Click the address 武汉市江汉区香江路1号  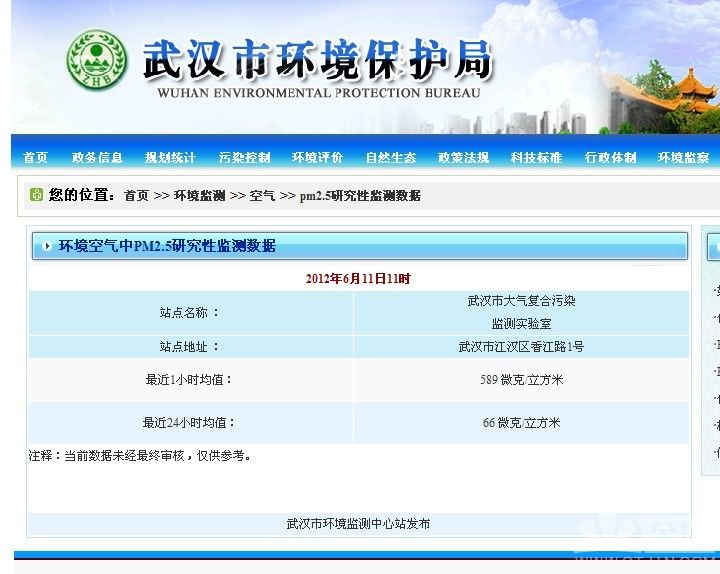pos(521,347)
